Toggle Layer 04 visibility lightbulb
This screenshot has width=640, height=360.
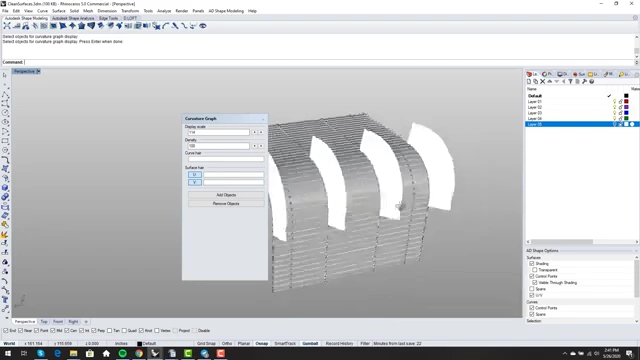(x=614, y=118)
